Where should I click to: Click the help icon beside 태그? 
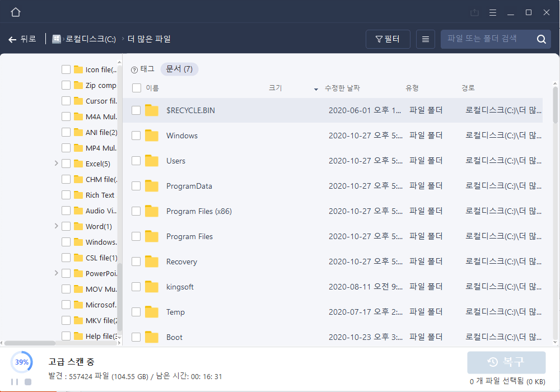134,69
